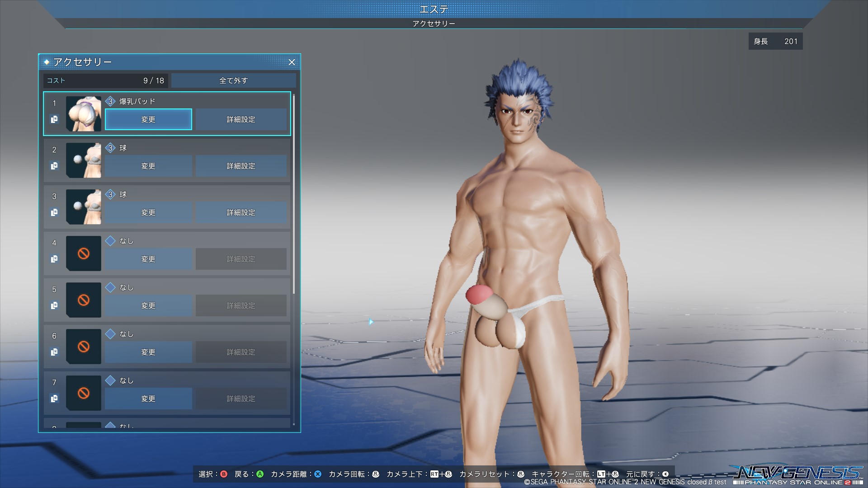Click the copy icon in accessory slot 4
868x488 pixels.
pyautogui.click(x=54, y=259)
